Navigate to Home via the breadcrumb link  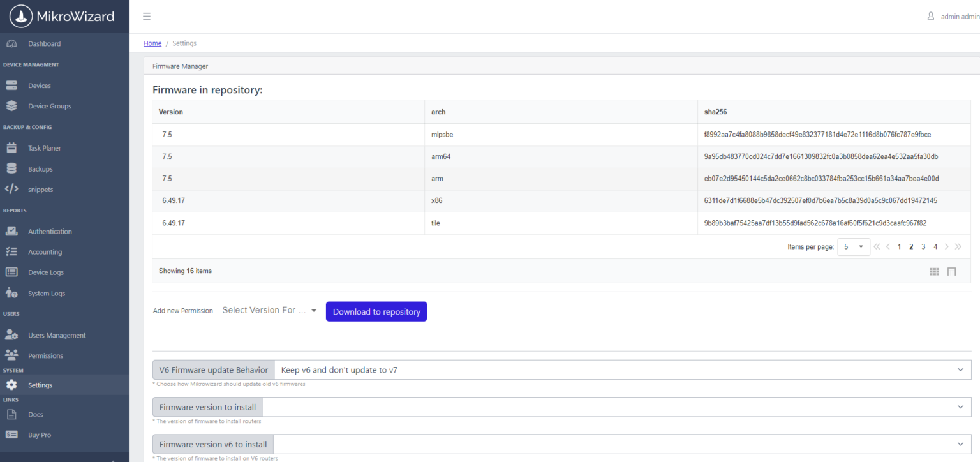pos(152,43)
